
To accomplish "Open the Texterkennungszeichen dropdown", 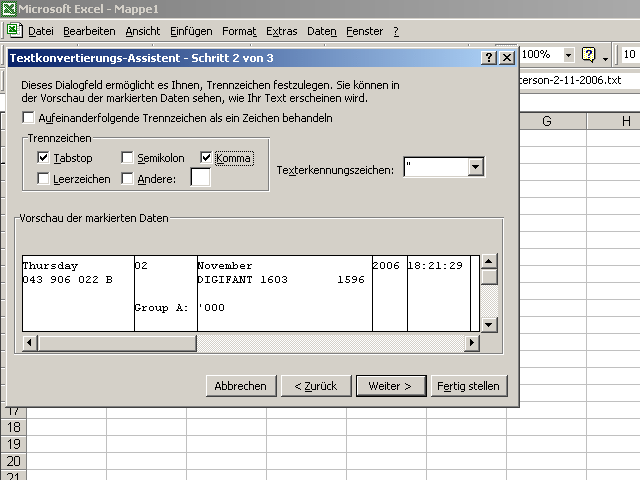I will (x=476, y=167).
